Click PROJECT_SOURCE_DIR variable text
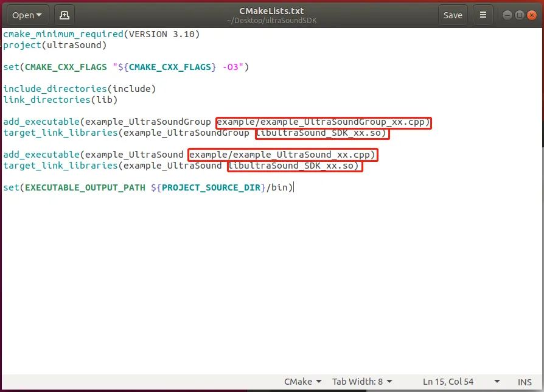544x392 pixels. click(x=211, y=187)
